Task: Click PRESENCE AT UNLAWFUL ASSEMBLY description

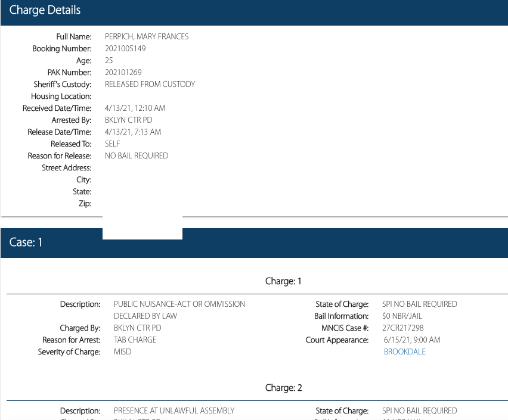Action: pyautogui.click(x=174, y=410)
